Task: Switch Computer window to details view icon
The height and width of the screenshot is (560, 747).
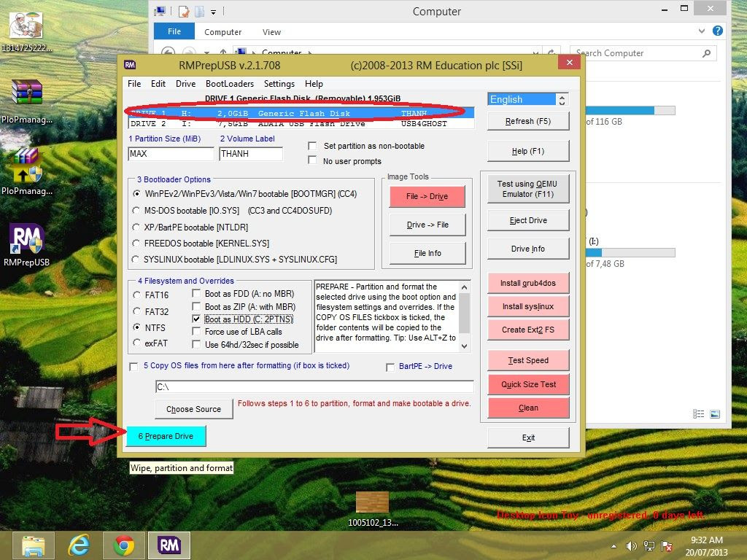Action: (x=698, y=414)
